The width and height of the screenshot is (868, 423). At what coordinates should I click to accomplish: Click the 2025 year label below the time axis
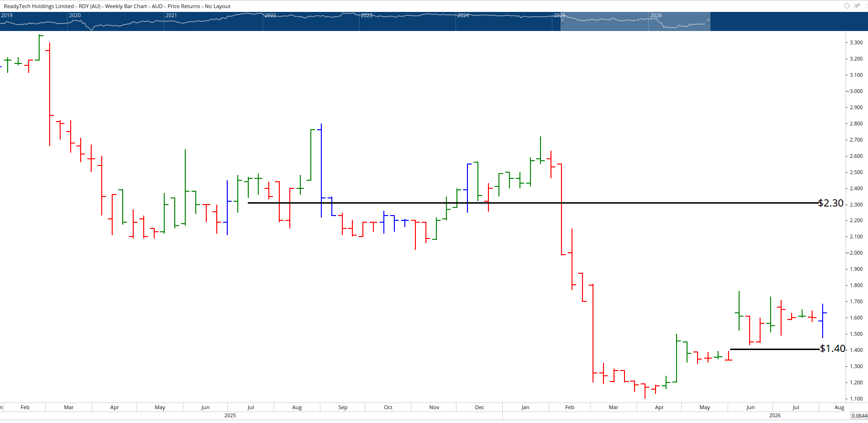[230, 415]
